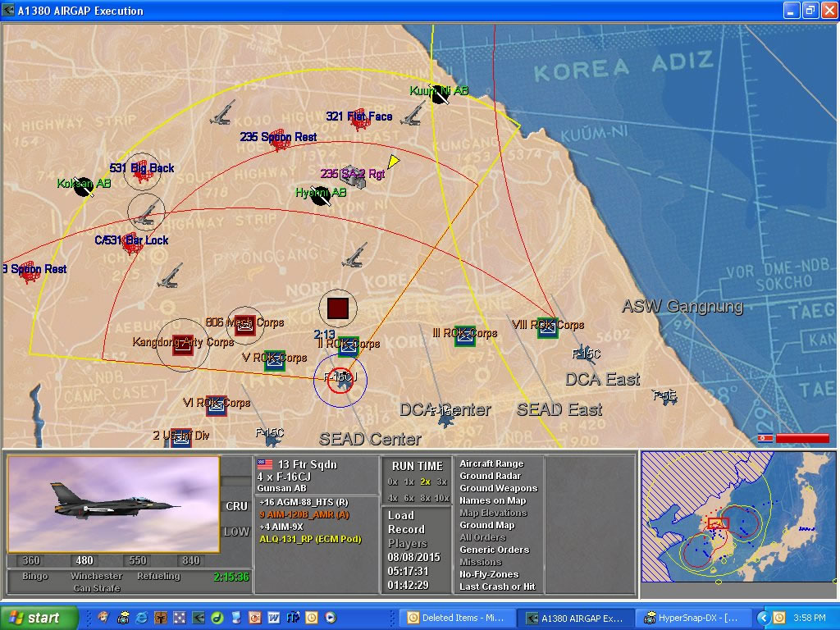Click the Load button
Screen dimensions: 840x630
click(x=401, y=515)
